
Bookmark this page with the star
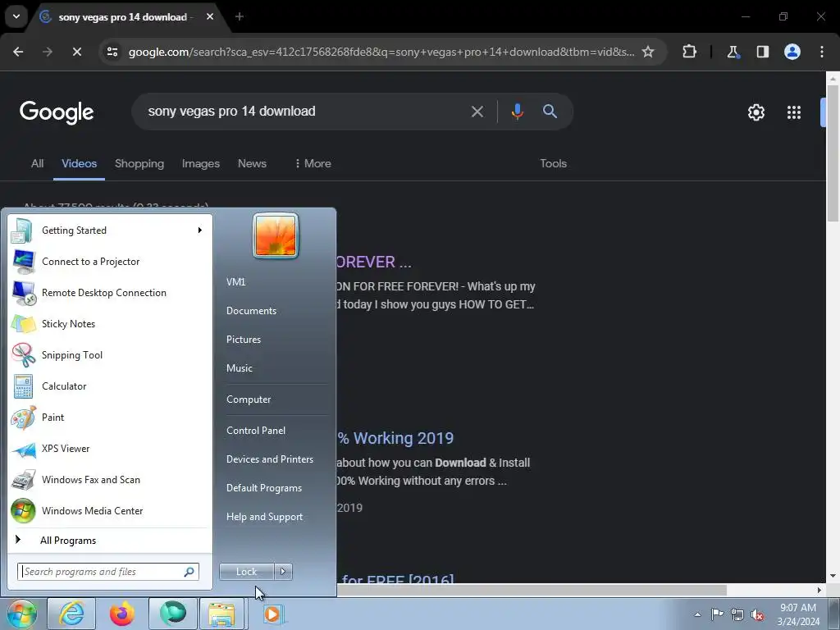(648, 52)
